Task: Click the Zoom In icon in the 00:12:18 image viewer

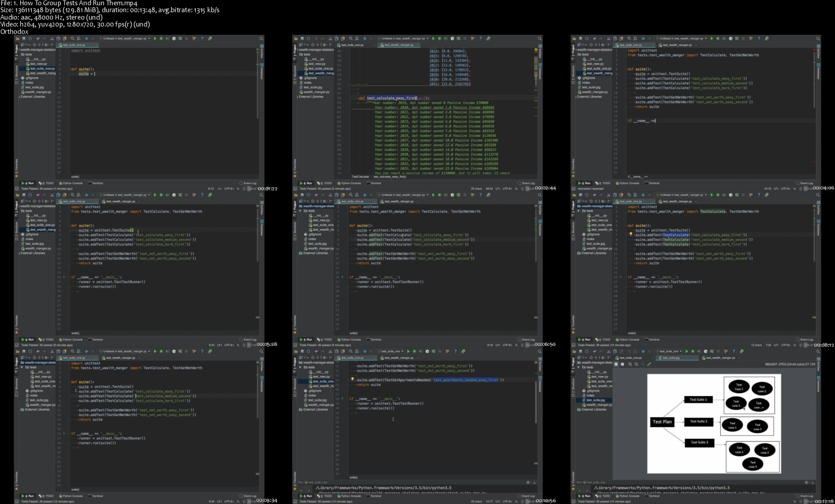Action: 630,364
